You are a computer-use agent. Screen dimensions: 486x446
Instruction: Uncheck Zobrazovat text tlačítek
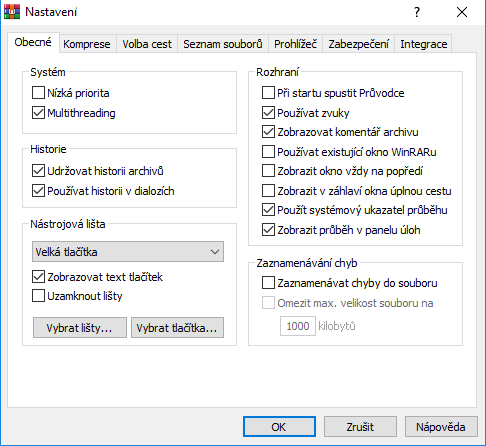point(38,276)
